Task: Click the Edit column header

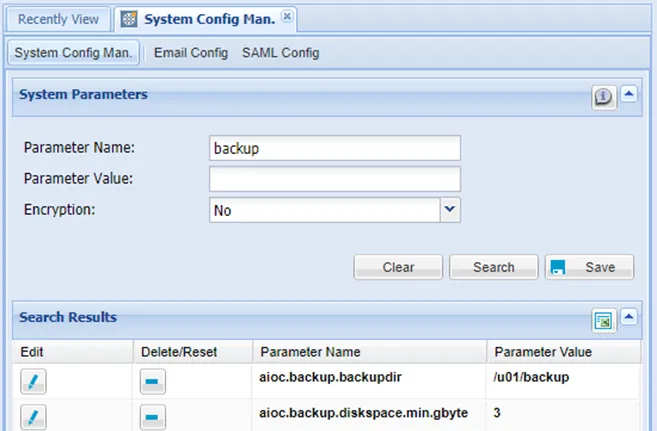Action: click(x=73, y=351)
